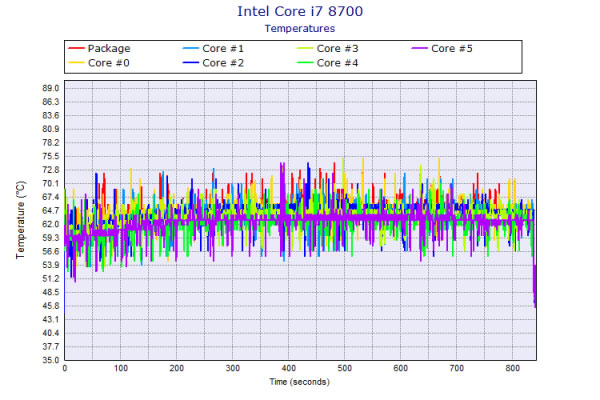The width and height of the screenshot is (600, 400).
Task: Click the 35.0 value on temperature axis
Action: point(51,360)
